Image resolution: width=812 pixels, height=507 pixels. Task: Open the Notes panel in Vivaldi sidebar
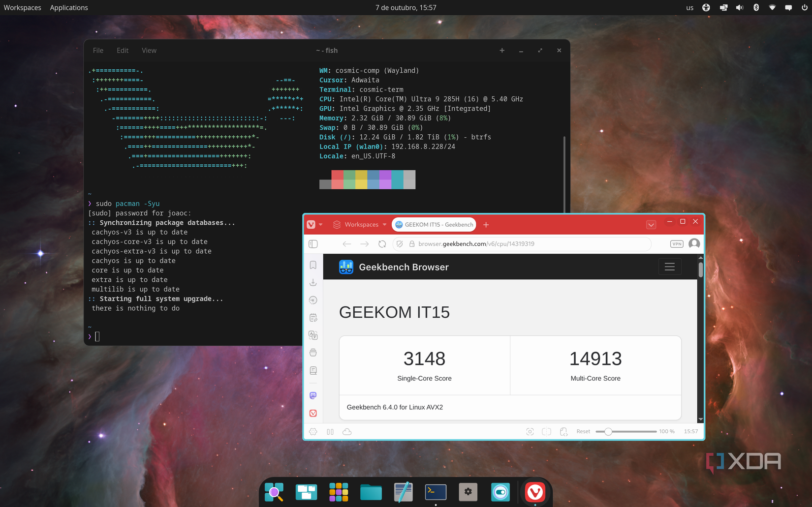pyautogui.click(x=313, y=317)
